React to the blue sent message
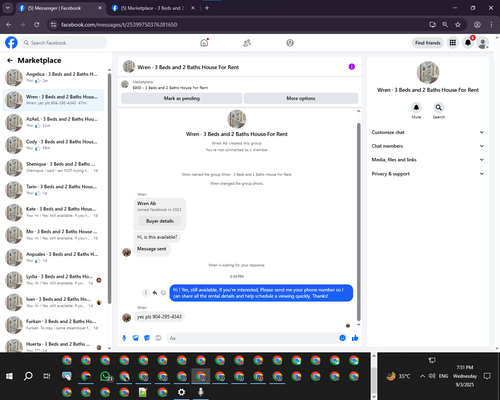Screen dimensions: 500x400 [x=163, y=293]
